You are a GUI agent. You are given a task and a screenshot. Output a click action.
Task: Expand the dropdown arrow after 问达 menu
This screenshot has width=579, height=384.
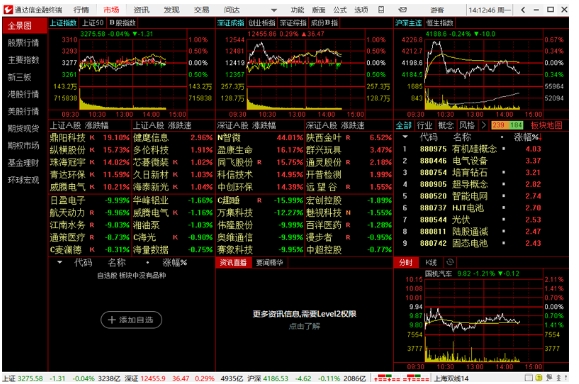click(x=274, y=10)
